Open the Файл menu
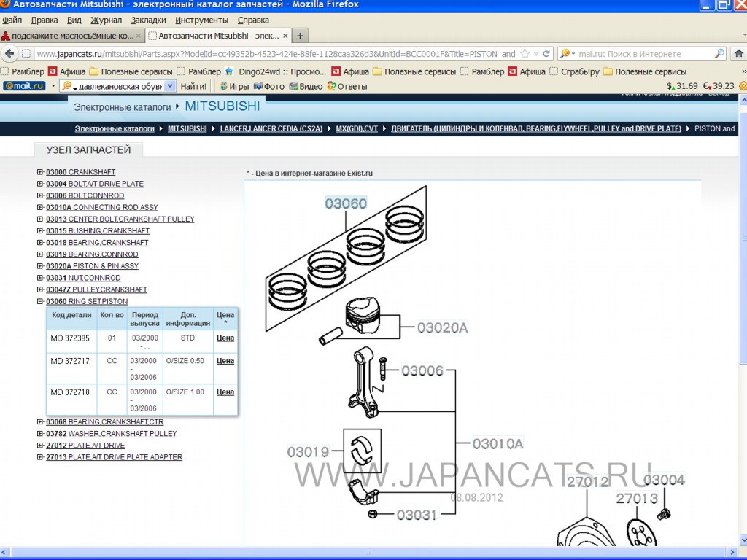747x560 pixels. click(x=12, y=20)
